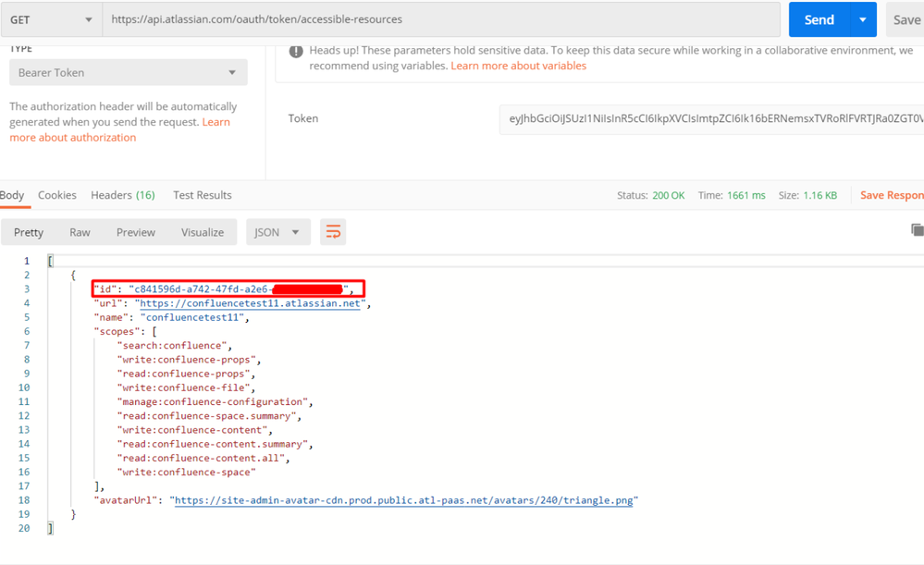Open the Send button dropdown arrow

point(863,19)
